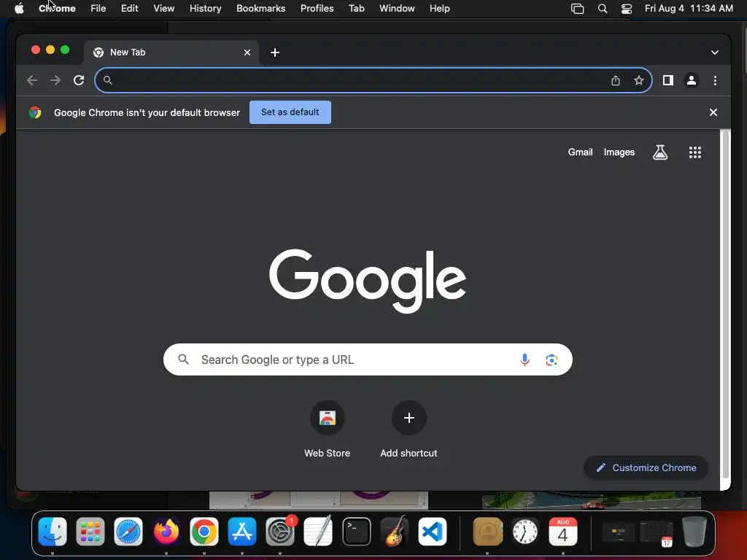Open the Help menu

(439, 9)
